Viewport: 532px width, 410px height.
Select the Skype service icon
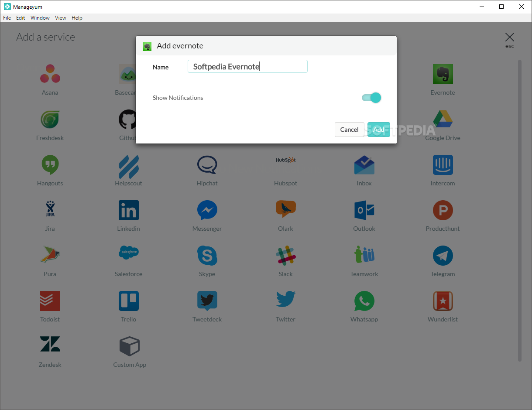(207, 256)
